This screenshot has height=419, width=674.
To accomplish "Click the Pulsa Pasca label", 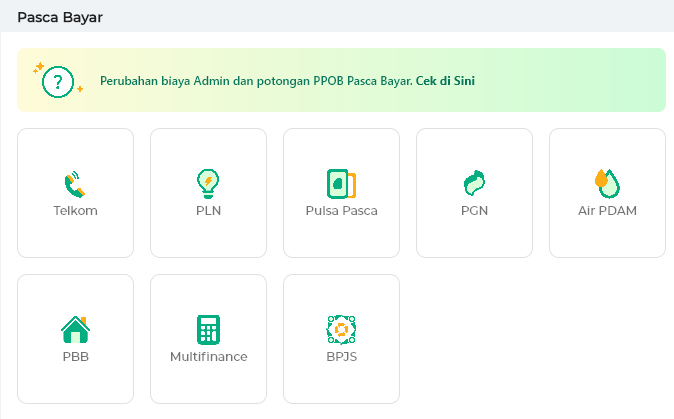I will 341,211.
